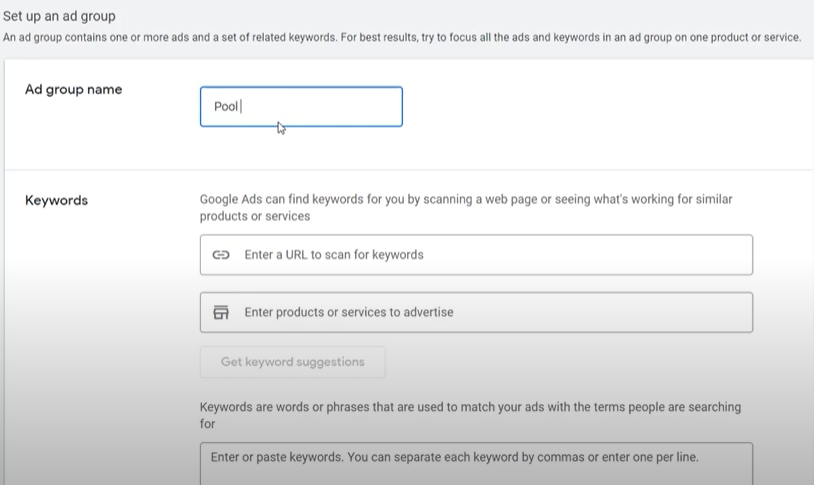
Task: Focus the Ad group name field containing Pool
Action: pyautogui.click(x=301, y=106)
